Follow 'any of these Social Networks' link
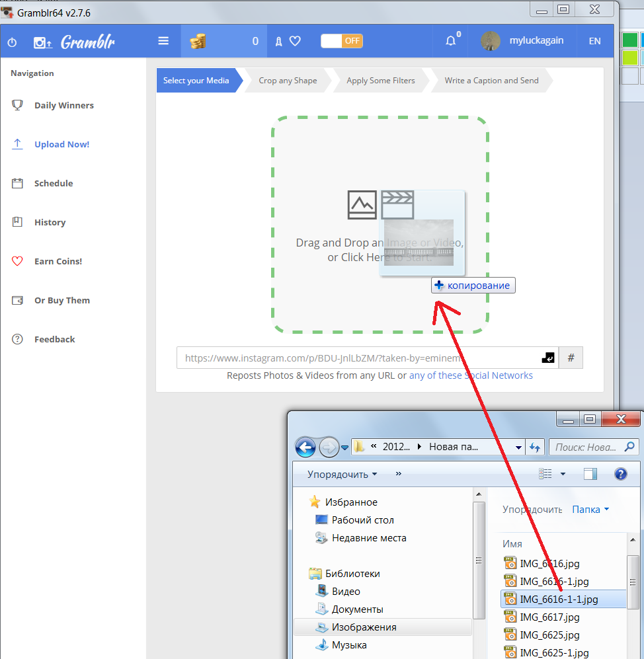This screenshot has height=659, width=644. coord(471,375)
